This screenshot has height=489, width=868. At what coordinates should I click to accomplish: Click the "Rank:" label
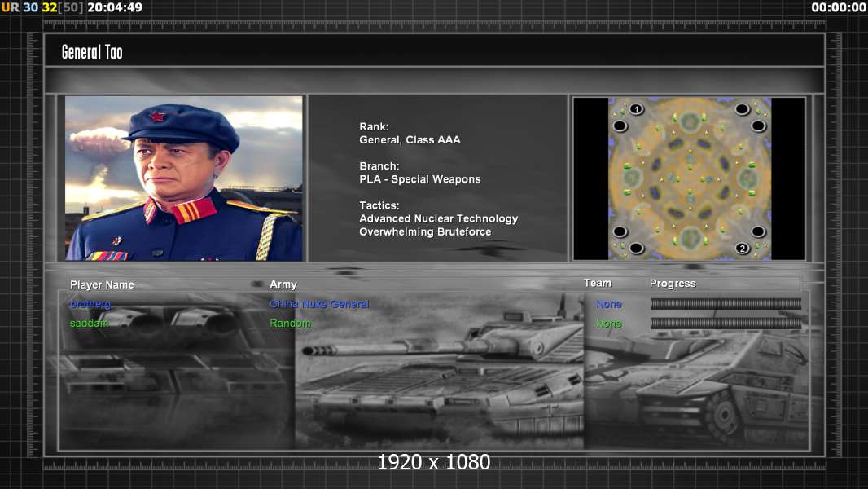tap(374, 127)
